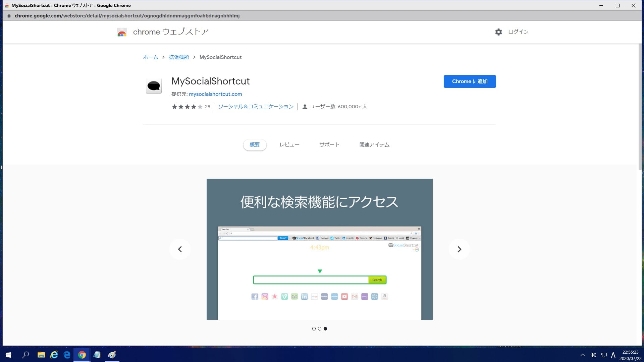644x362 pixels.
Task: Click the user count person icon
Action: [305, 107]
